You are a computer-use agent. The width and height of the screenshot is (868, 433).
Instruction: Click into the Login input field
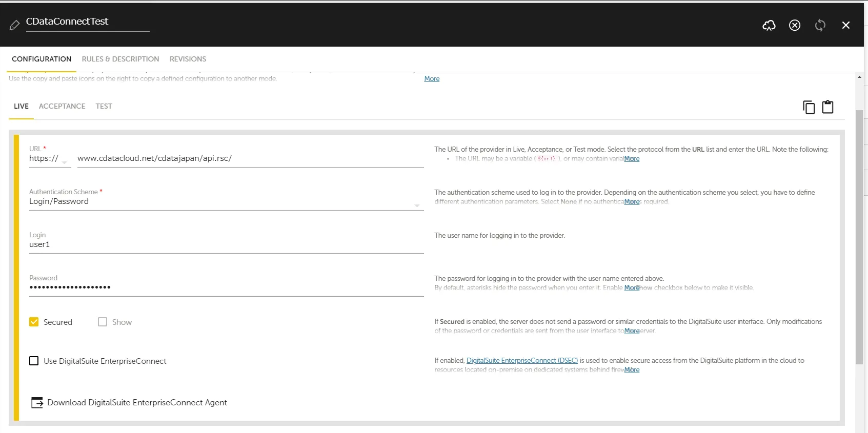click(x=226, y=245)
